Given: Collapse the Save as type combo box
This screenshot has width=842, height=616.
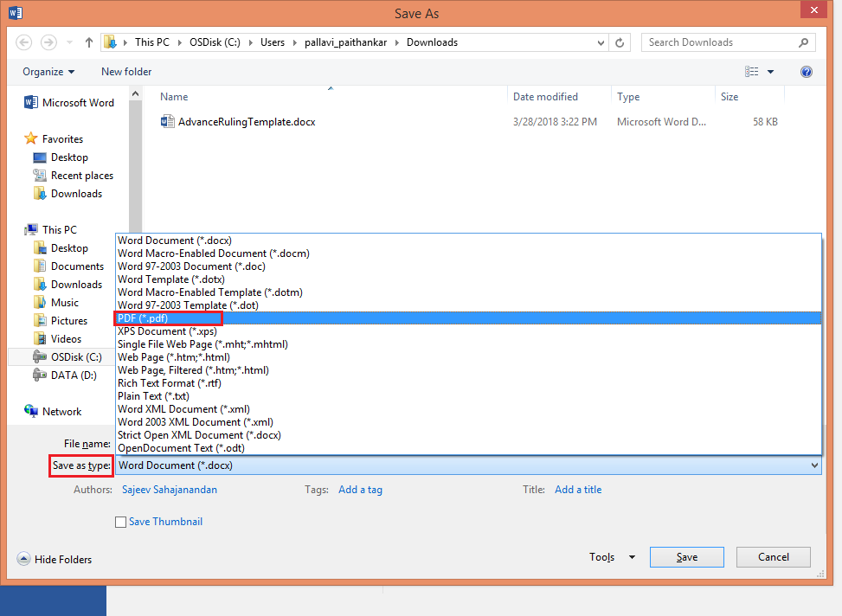Looking at the screenshot, I should [814, 465].
